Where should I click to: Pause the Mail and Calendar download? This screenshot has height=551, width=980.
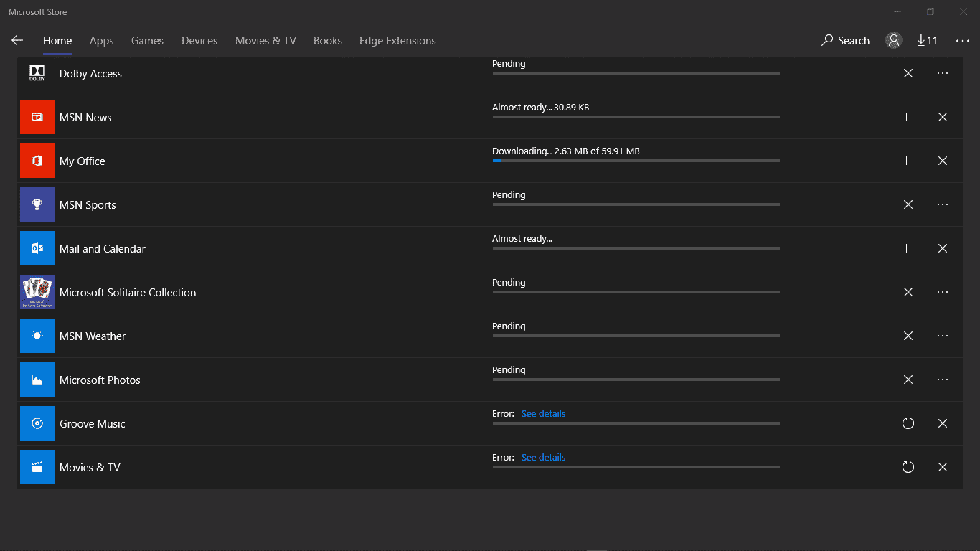(x=908, y=248)
